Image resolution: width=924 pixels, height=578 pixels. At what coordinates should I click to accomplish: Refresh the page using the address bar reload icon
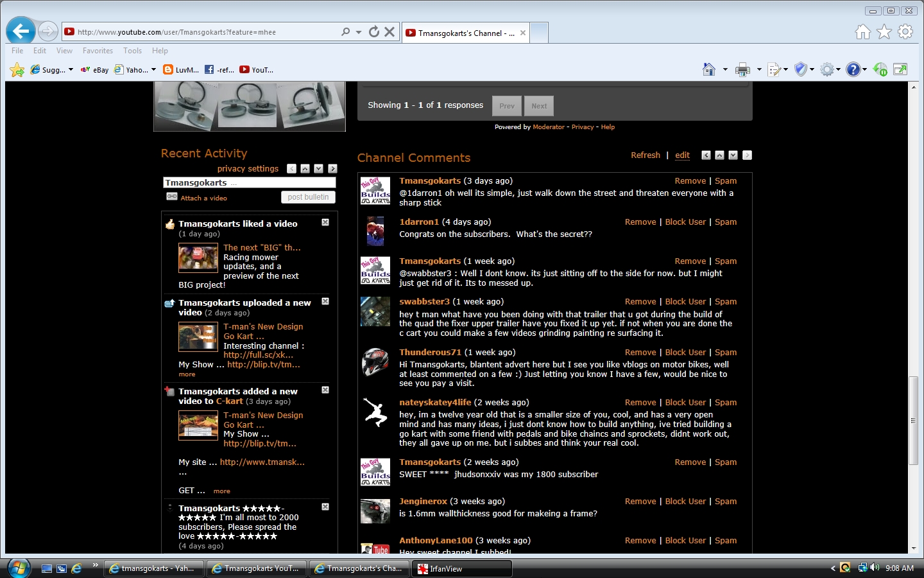[x=374, y=31]
